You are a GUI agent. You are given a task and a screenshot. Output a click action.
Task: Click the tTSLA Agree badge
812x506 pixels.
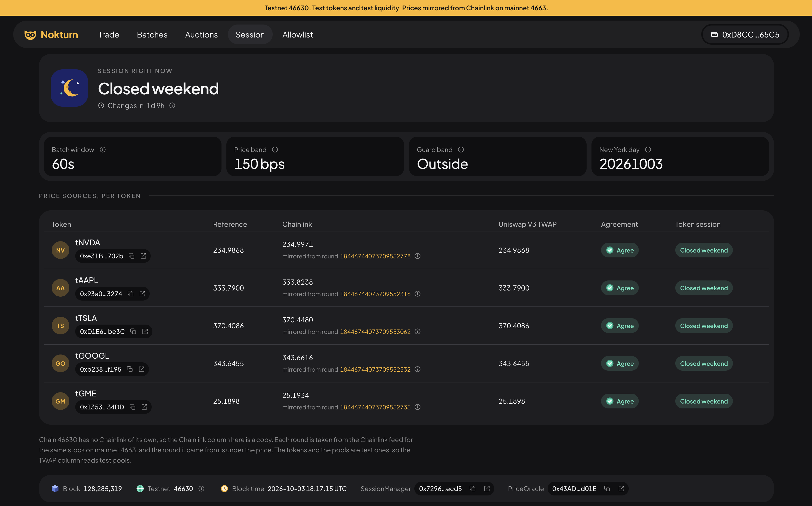pos(620,326)
